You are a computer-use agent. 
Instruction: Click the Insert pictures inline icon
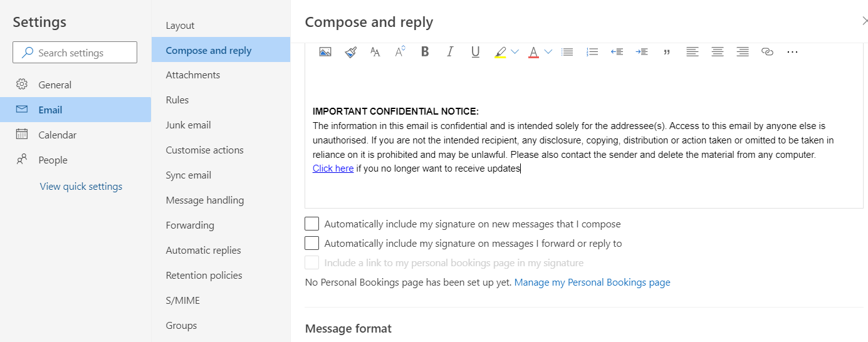pos(325,52)
